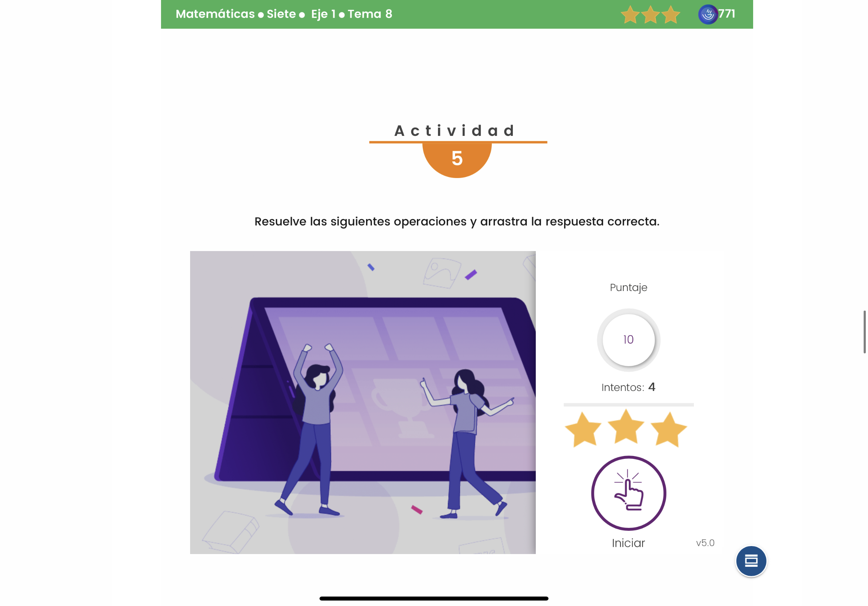Viewport: 868px width, 606px height.
Task: Click the first star in header
Action: point(630,15)
